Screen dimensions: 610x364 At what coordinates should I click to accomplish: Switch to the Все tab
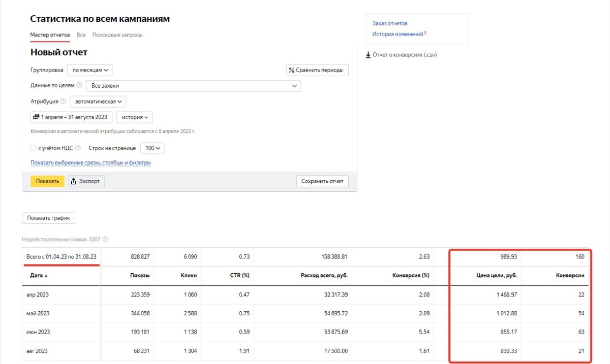[x=81, y=35]
